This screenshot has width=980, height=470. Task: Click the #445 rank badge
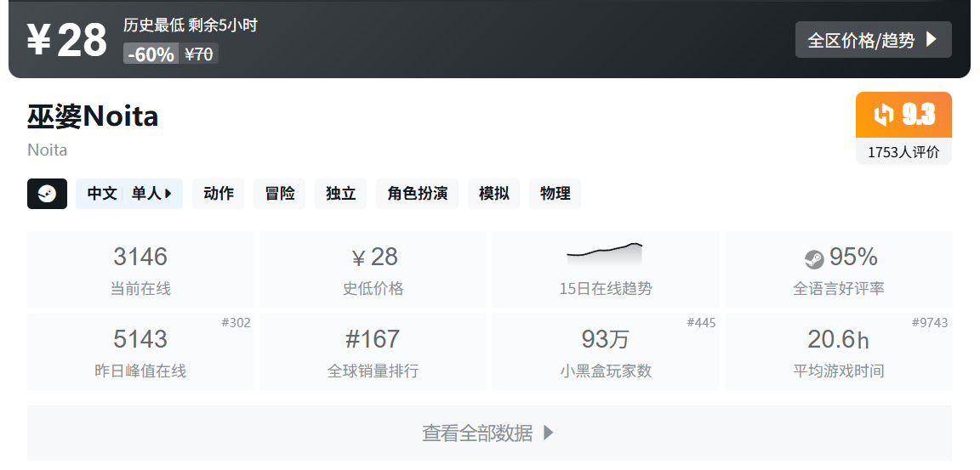701,323
